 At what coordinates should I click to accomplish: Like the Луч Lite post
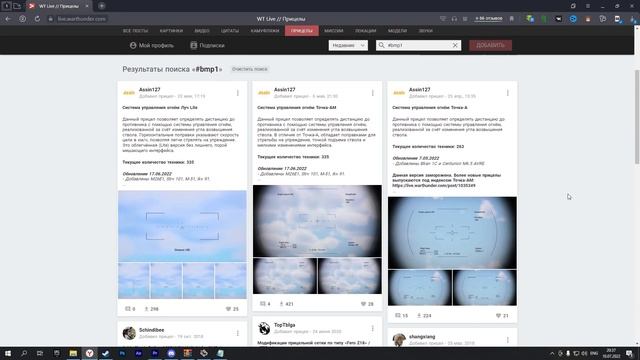(x=232, y=309)
